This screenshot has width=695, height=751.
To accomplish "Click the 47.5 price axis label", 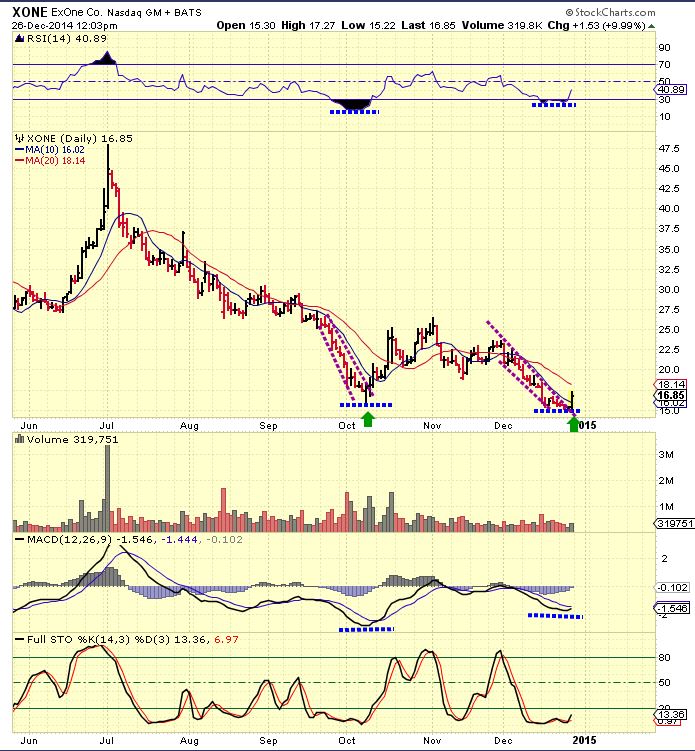I will click(x=669, y=149).
